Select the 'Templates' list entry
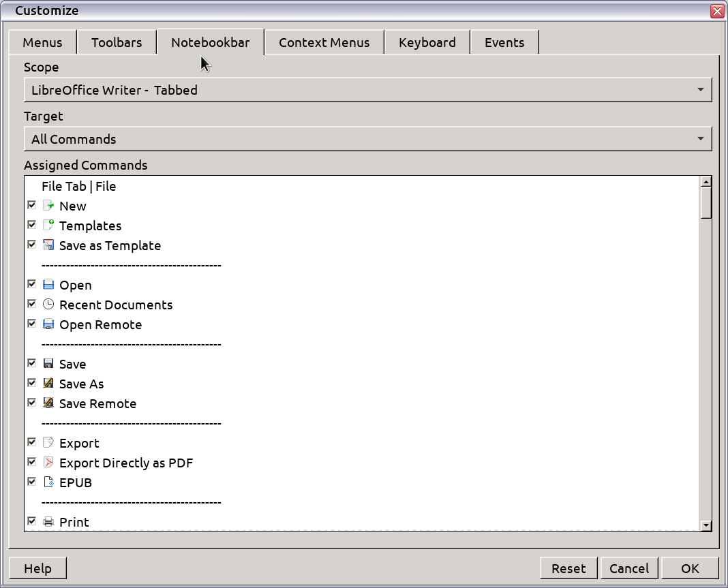This screenshot has width=728, height=588. pos(361,226)
